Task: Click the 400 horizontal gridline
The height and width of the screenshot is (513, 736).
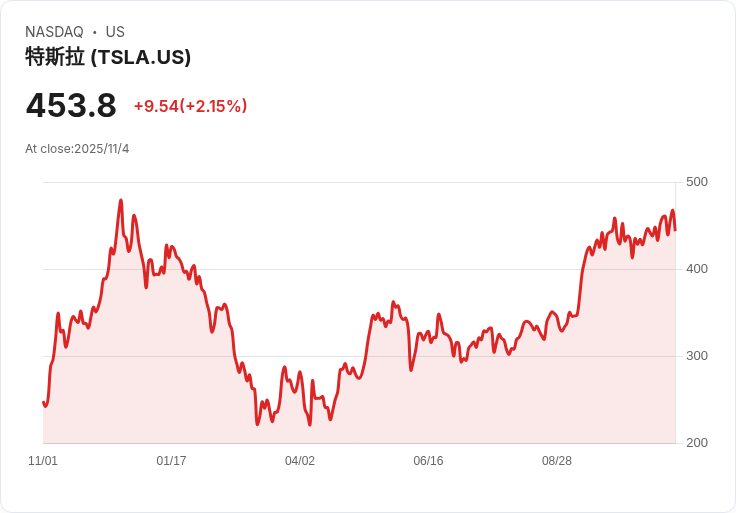Action: pyautogui.click(x=359, y=269)
